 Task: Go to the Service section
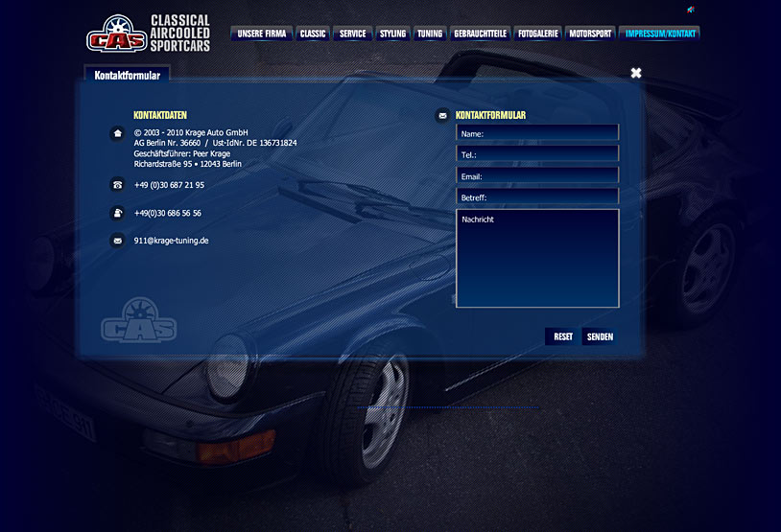pos(352,34)
